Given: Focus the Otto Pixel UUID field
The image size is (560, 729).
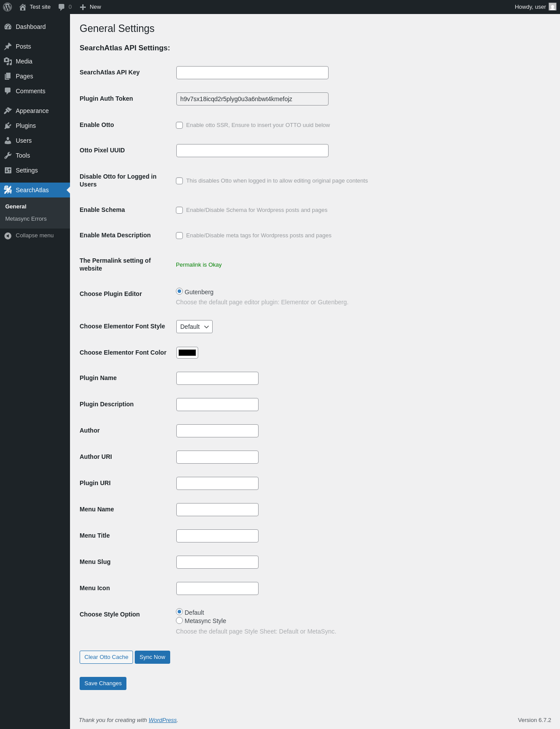Looking at the screenshot, I should tap(252, 151).
